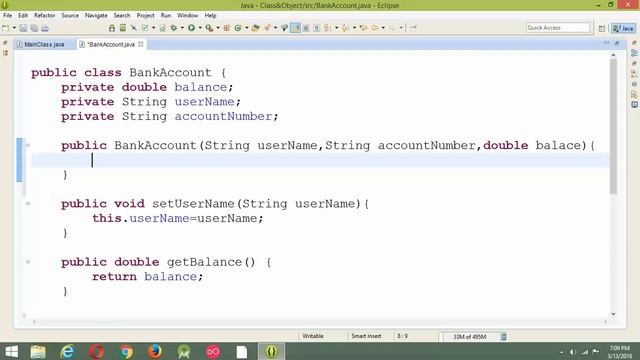Click the 'Writable' status bar entry
640x360 pixels.
point(313,336)
